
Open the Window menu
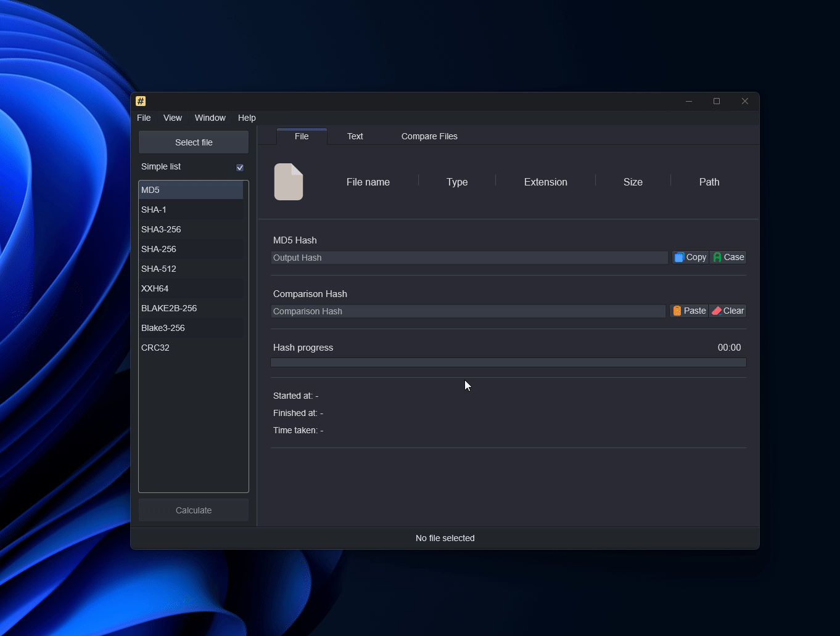(210, 118)
